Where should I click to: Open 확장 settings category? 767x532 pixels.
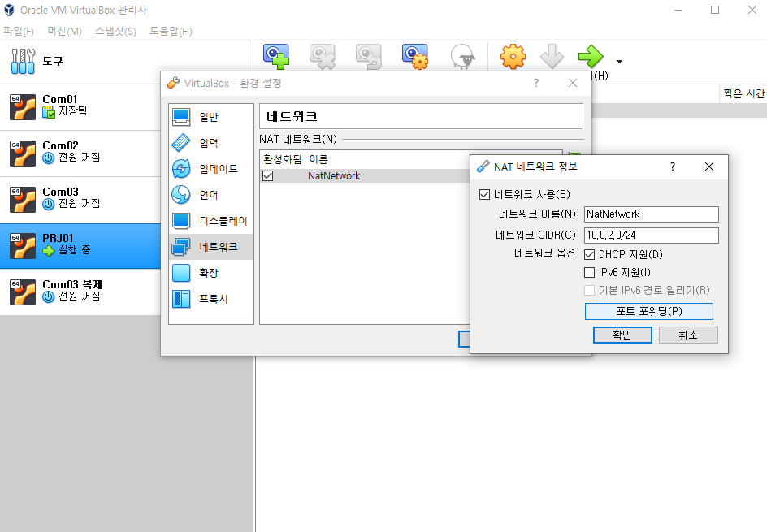(x=210, y=272)
